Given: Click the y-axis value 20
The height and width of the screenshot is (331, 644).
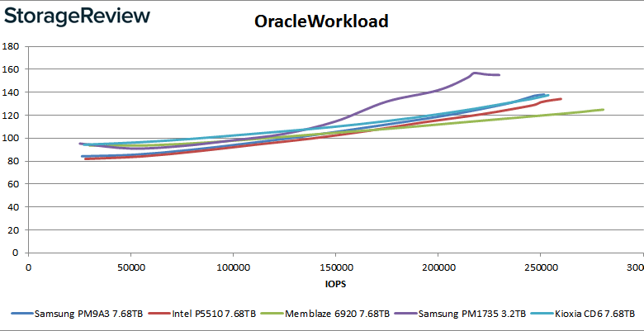Looking at the screenshot, I should point(13,230).
